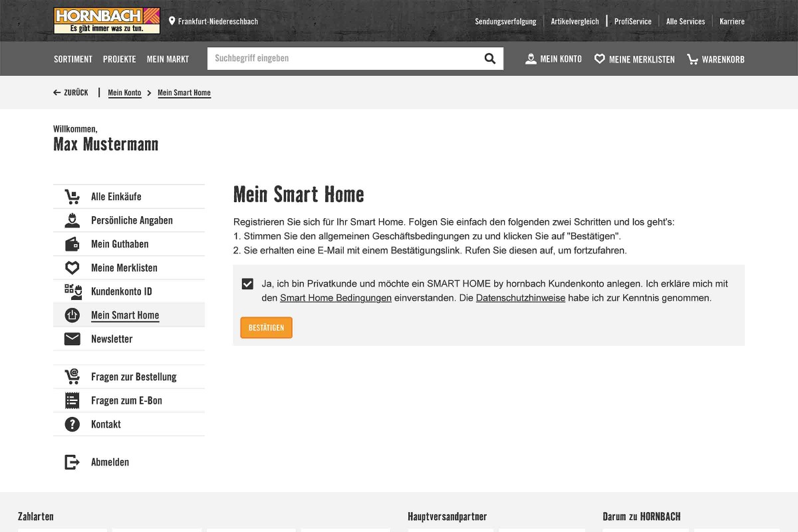Click the Newsletter envelope icon

click(72, 339)
